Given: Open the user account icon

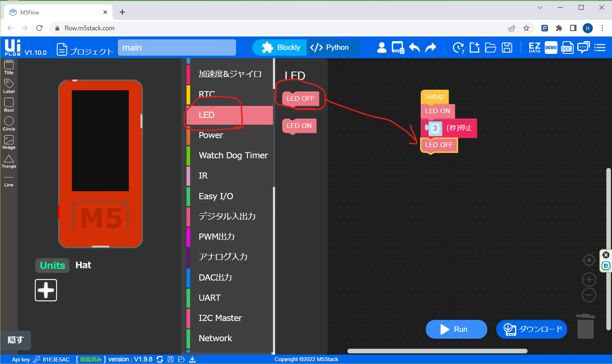Looking at the screenshot, I should (x=382, y=47).
